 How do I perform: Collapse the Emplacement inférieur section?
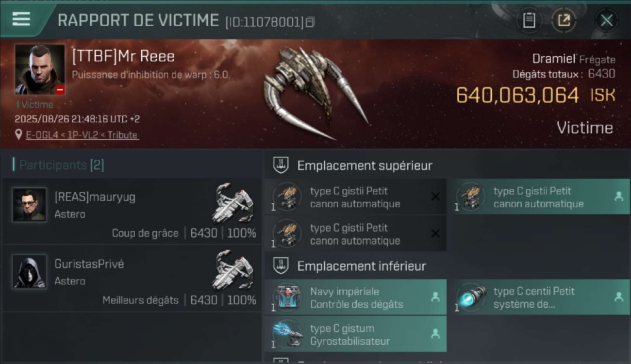pos(281,266)
